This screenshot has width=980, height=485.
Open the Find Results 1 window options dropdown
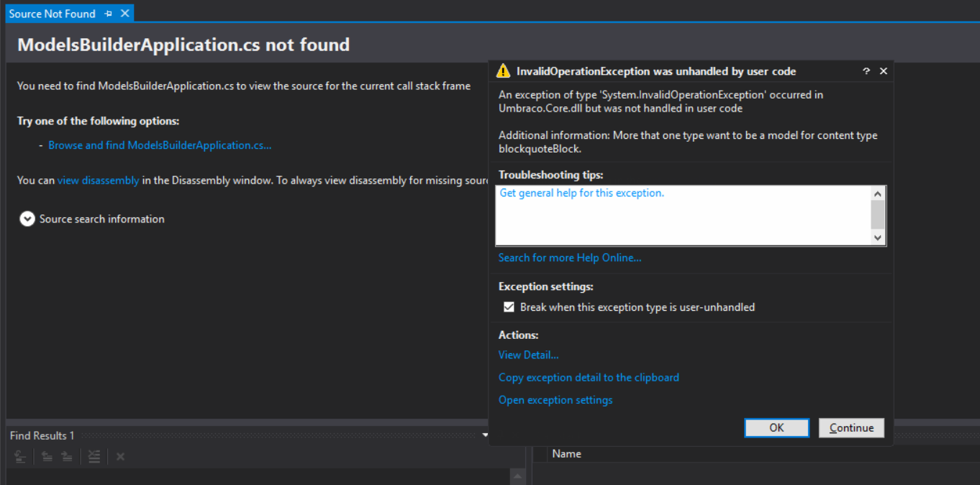click(x=485, y=436)
